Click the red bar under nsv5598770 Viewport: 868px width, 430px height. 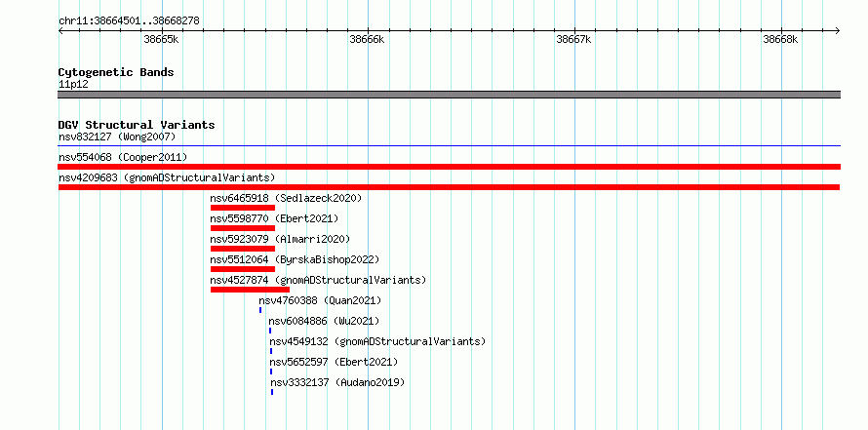pos(243,228)
